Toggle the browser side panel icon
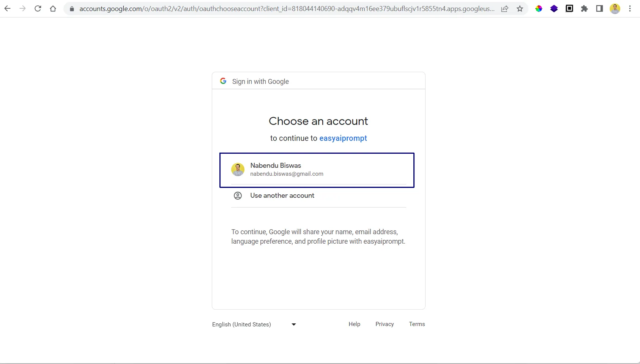640x364 pixels. (599, 8)
